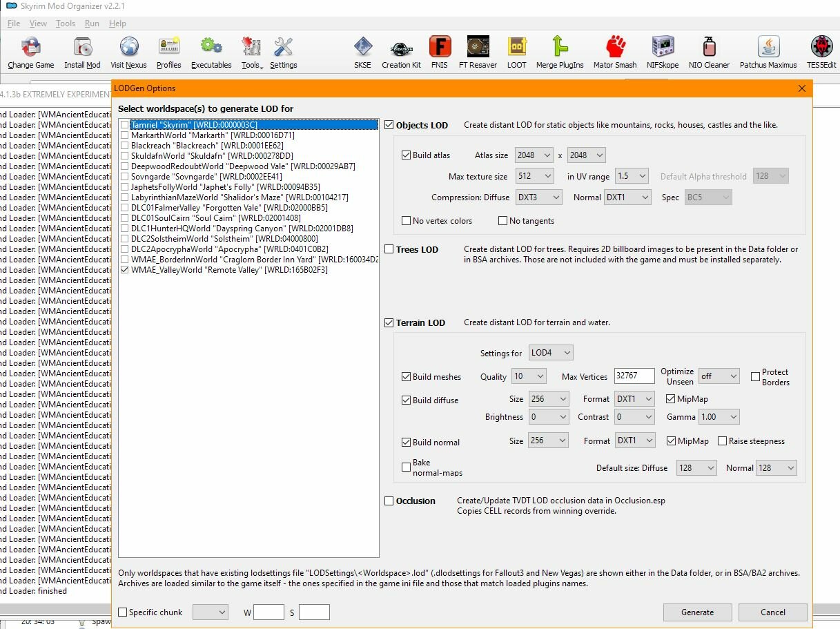
Task: Enable the No tangents checkbox
Action: (x=502, y=221)
